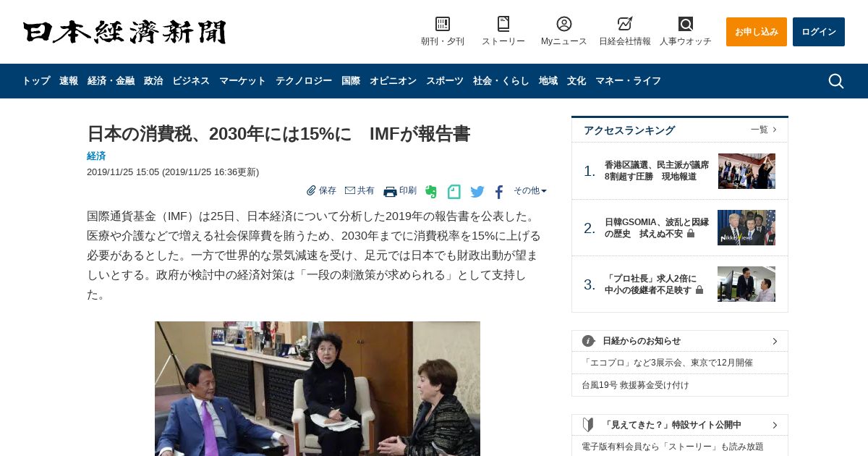Click the GSOMIA Nikkei Views thumbnail

click(746, 227)
